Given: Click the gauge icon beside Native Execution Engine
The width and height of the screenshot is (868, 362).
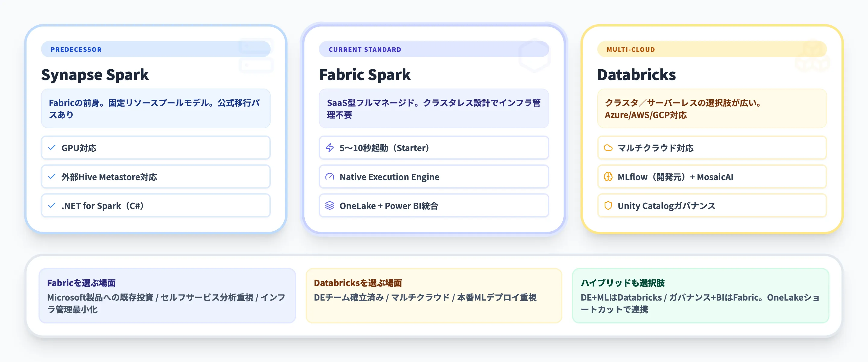Looking at the screenshot, I should [x=330, y=176].
